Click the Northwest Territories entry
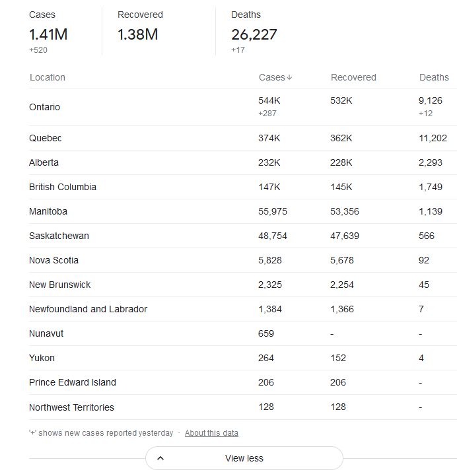The height and width of the screenshot is (476, 457). (x=72, y=407)
